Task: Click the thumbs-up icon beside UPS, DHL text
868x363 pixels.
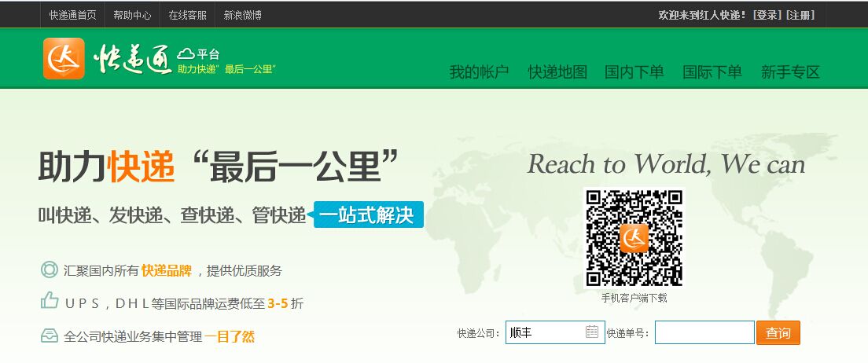Action: click(x=50, y=302)
